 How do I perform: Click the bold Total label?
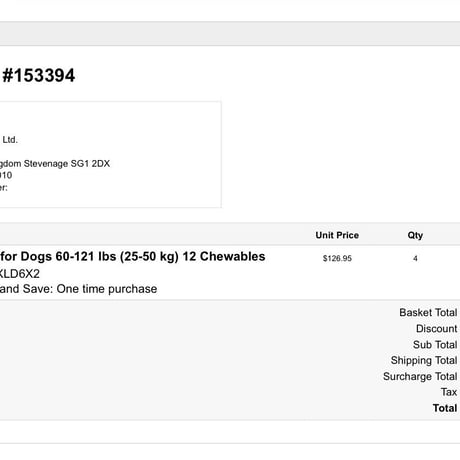[445, 408]
